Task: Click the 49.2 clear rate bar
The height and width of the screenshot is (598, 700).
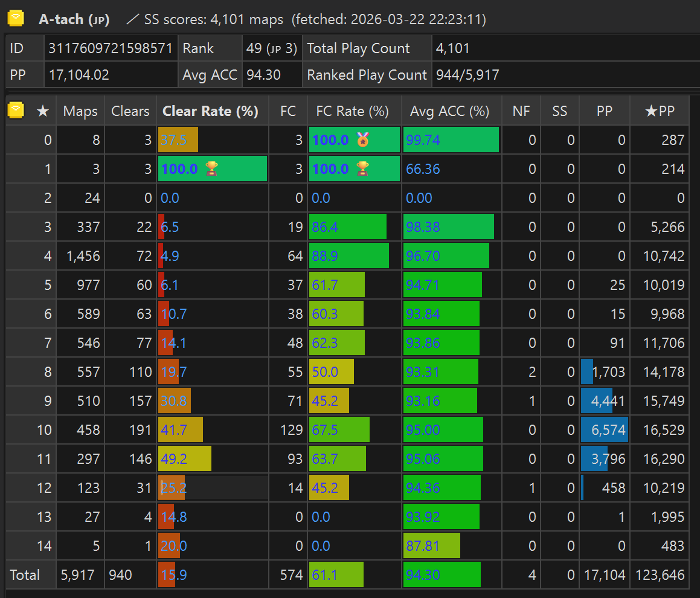Action: (185, 458)
